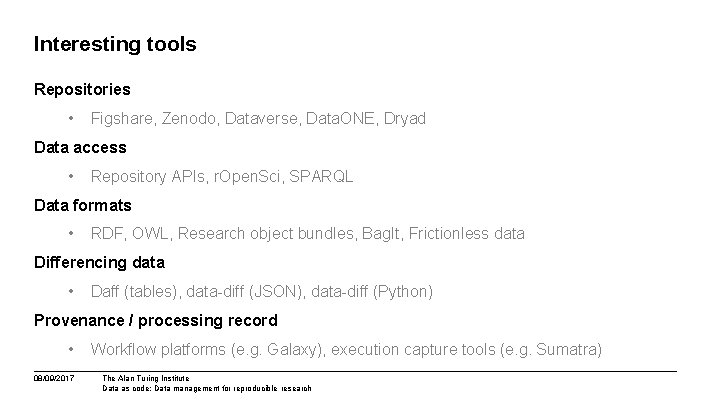Click the 'Repository APIs, rOpenSci, SPARQL' bullet
The width and height of the screenshot is (720, 405).
pyautogui.click(x=222, y=177)
